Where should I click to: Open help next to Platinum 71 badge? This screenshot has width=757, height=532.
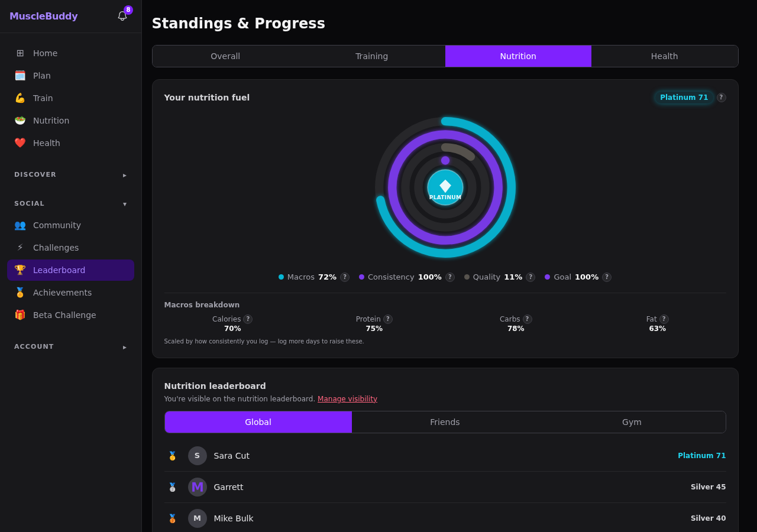[x=722, y=98]
